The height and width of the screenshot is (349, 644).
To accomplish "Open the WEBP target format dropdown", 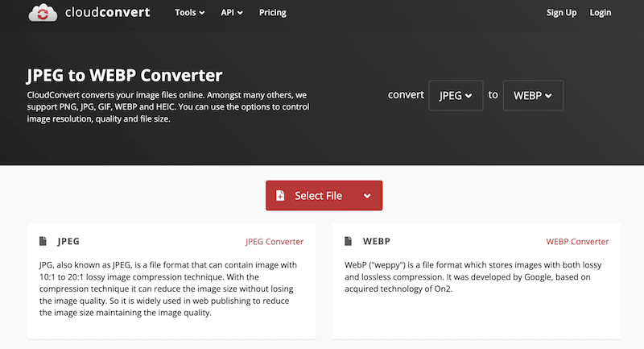I will coord(533,95).
